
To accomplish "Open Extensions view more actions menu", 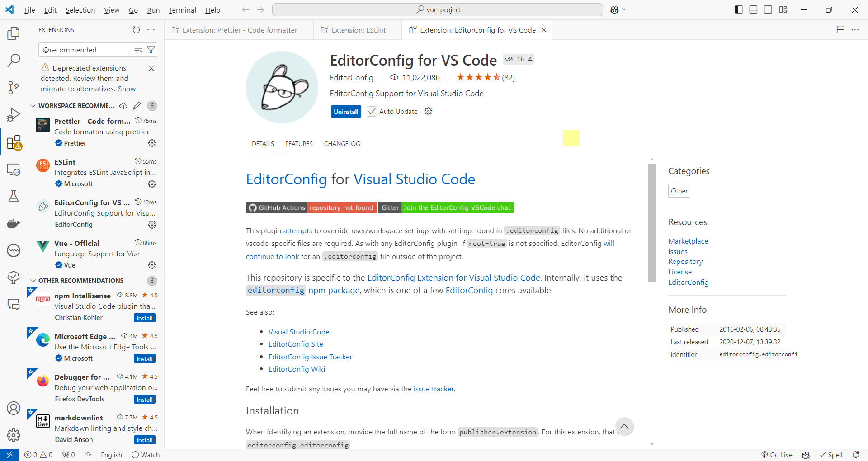I will tap(151, 30).
